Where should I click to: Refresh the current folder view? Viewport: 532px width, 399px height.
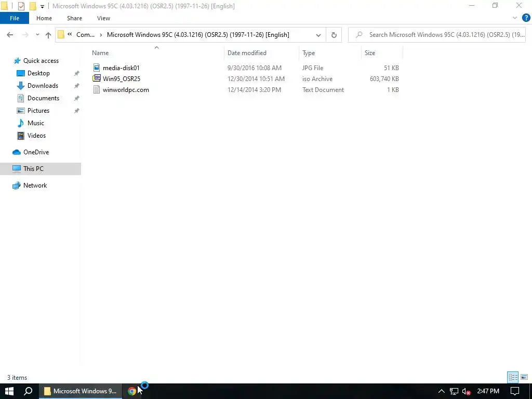(x=334, y=35)
